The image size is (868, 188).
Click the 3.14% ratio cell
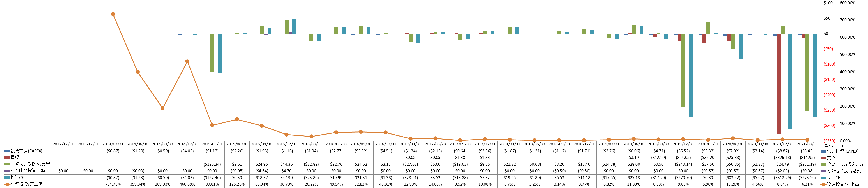(559, 184)
